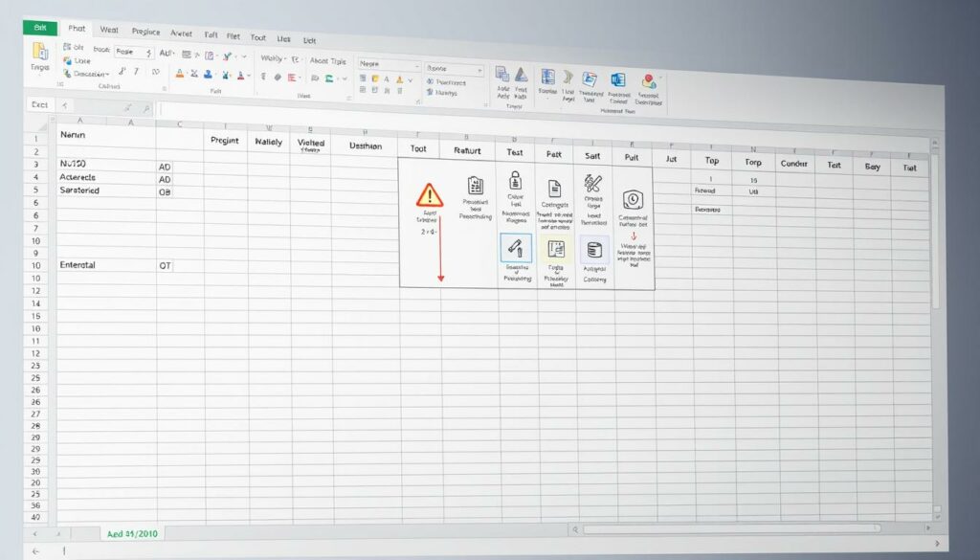
Task: Click the blue picture frame large icon
Action: tap(590, 78)
